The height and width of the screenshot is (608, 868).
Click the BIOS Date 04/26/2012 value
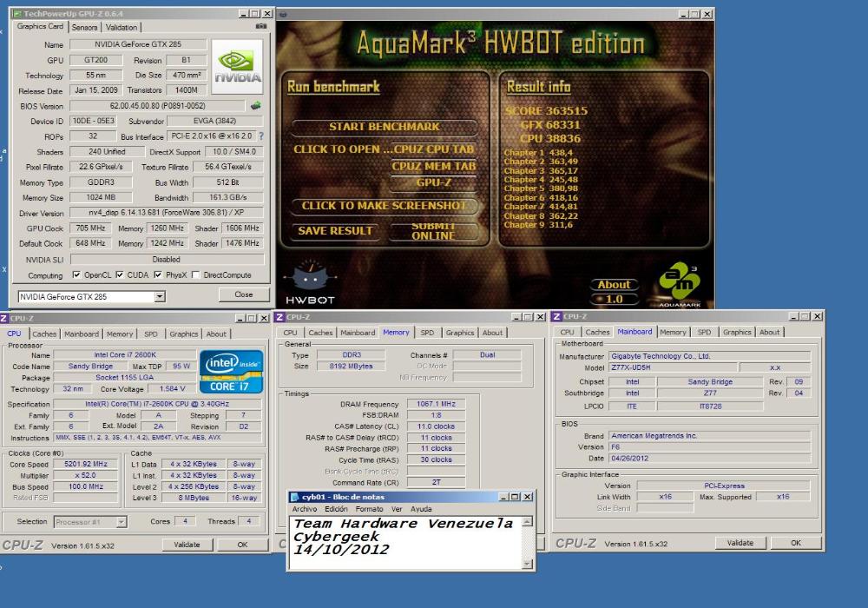pos(710,458)
